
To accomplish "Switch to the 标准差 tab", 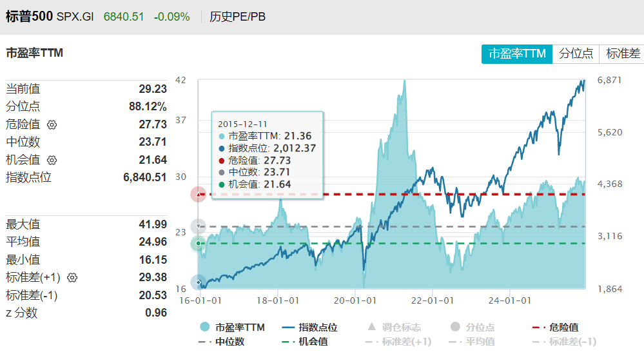I will 623,54.
